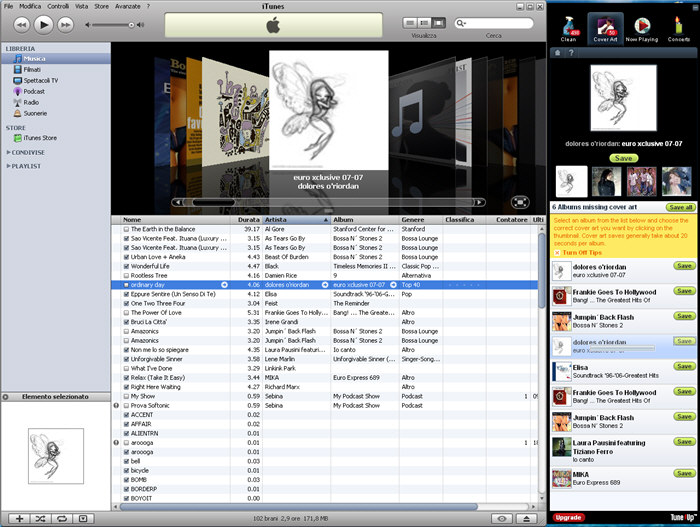Image resolution: width=700 pixels, height=527 pixels.
Task: Click Save under euro xclusive cover preview
Action: coord(623,159)
